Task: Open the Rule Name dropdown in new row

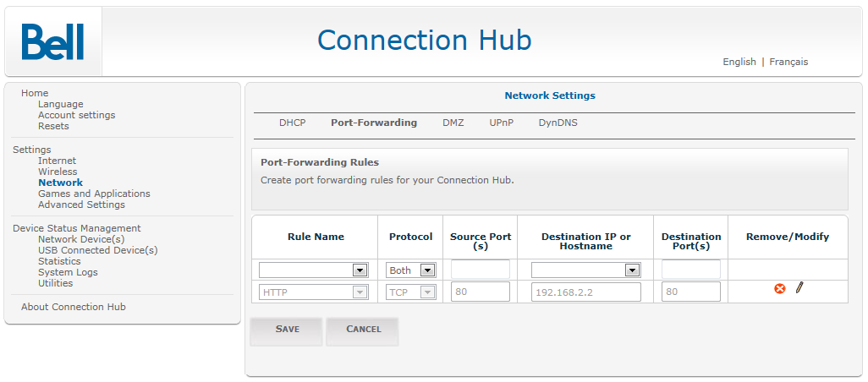Action: [x=313, y=270]
